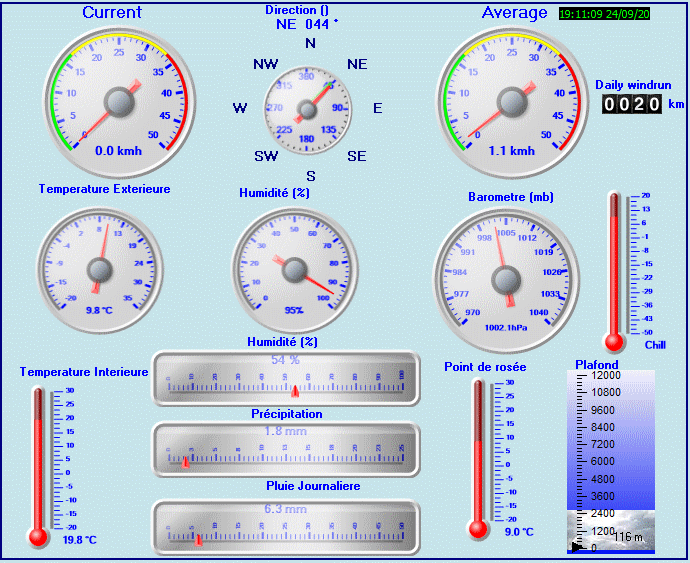Click the Pluie Journaliere 6.3 mm bar
Image resolution: width=690 pixels, height=563 pixels.
(x=286, y=527)
